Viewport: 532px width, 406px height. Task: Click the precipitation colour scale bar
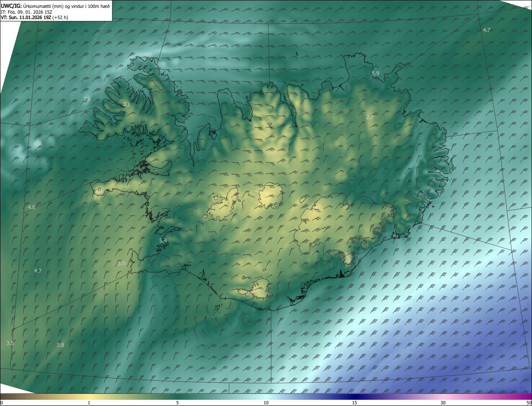(266, 397)
